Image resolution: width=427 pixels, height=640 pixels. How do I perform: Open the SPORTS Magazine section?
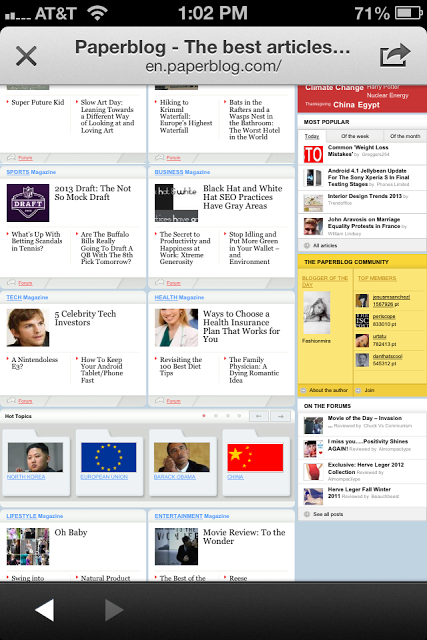click(x=31, y=172)
